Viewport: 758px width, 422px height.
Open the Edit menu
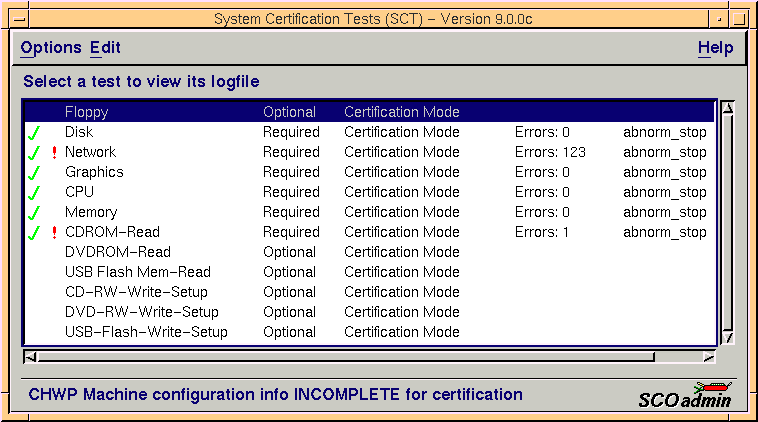coord(105,48)
